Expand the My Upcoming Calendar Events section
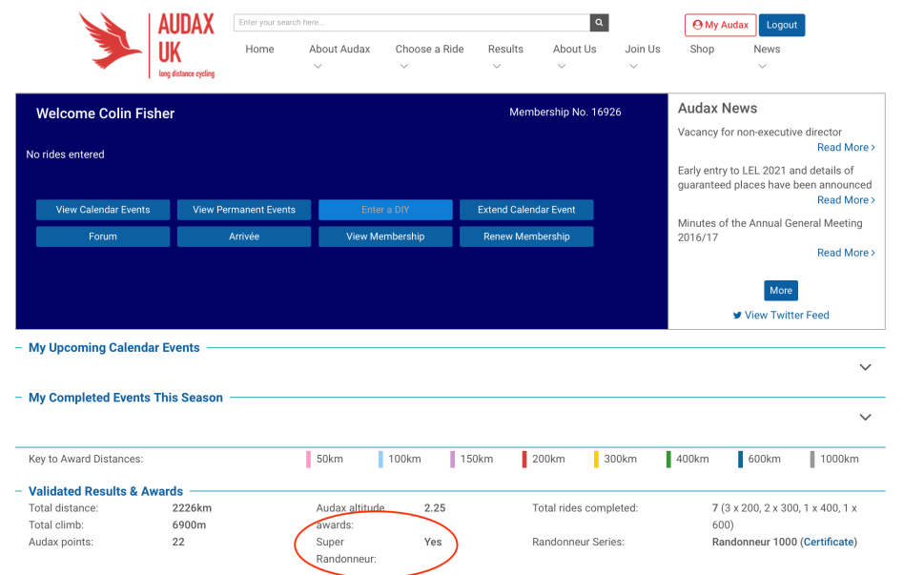The height and width of the screenshot is (575, 924). pyautogui.click(x=865, y=366)
